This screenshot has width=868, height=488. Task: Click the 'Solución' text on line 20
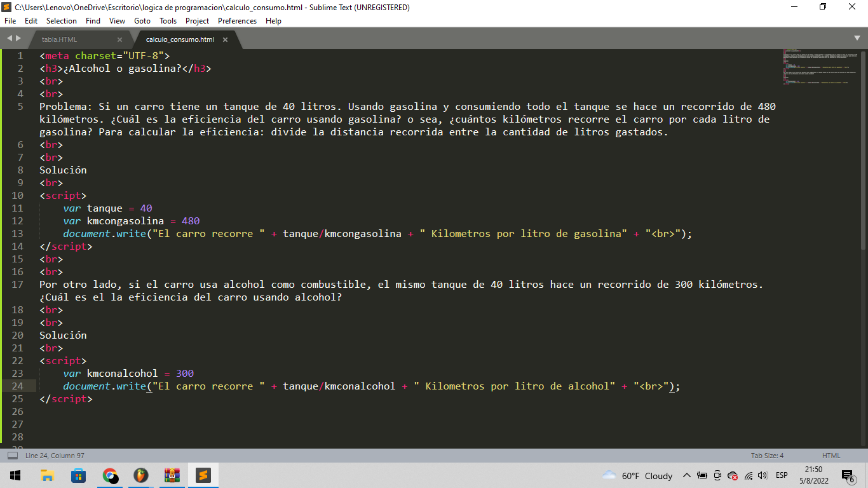pyautogui.click(x=63, y=335)
